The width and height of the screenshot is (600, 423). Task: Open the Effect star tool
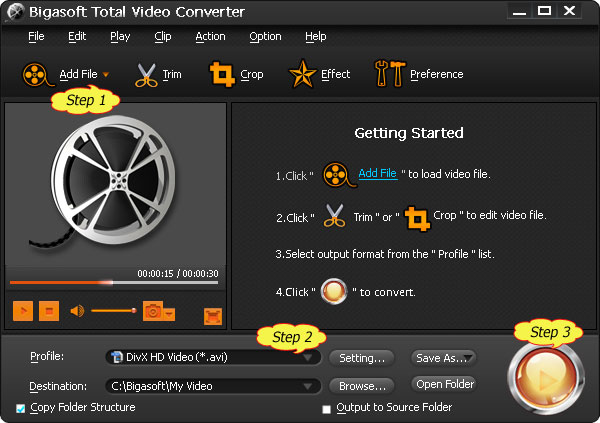tap(302, 74)
